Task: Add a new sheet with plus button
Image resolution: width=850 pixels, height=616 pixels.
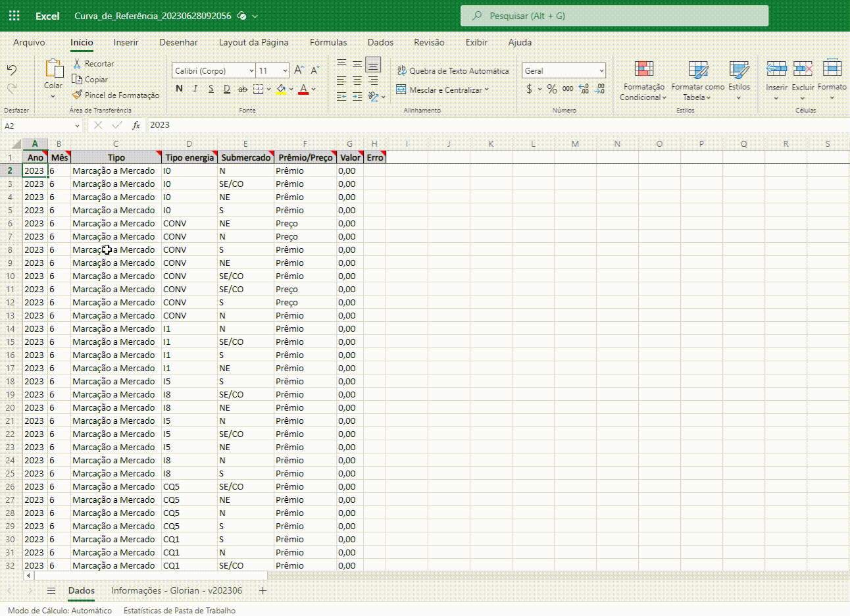Action: tap(262, 590)
